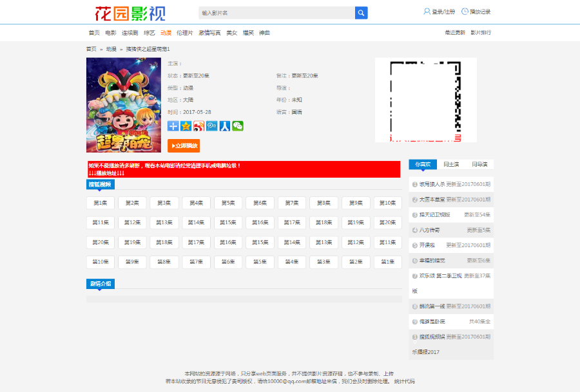Click the blue plus share icon
This screenshot has width=580, height=392.
173,126
